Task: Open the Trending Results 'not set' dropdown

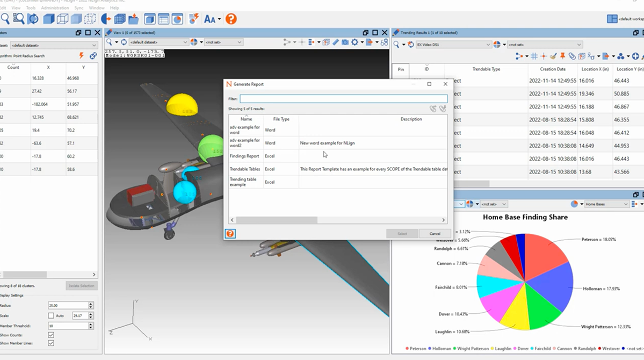Action: [544, 45]
